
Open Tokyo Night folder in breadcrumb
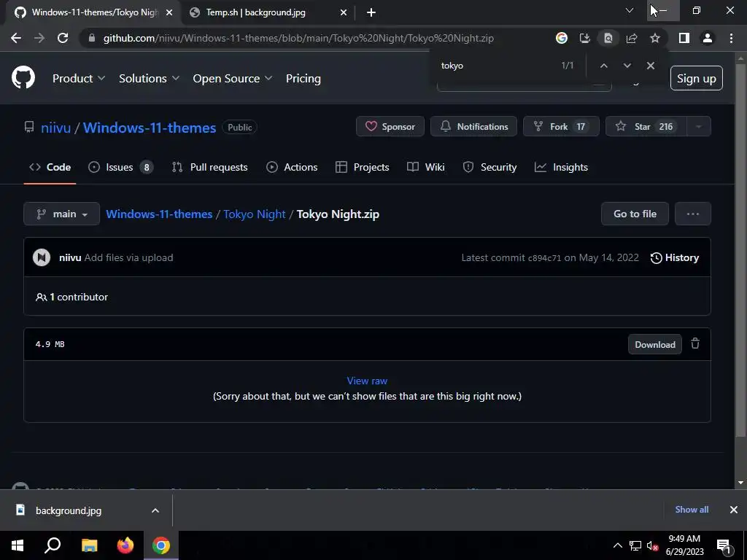point(255,214)
